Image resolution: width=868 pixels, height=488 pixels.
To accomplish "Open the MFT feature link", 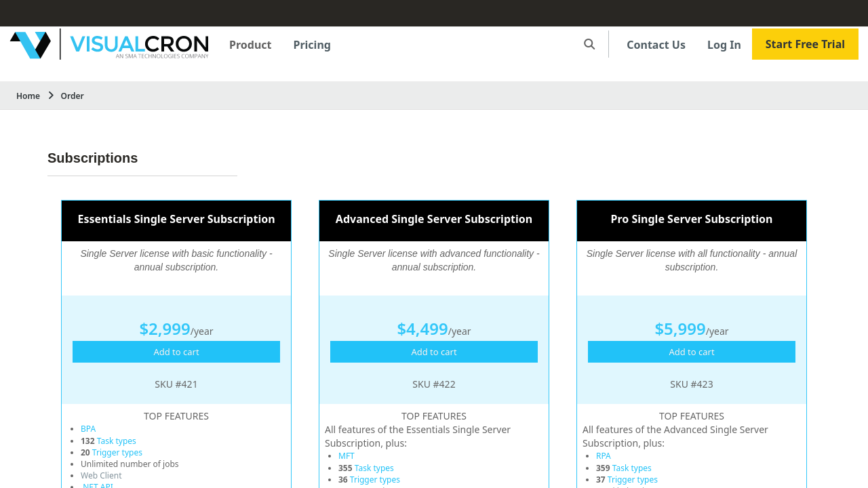I will (347, 456).
